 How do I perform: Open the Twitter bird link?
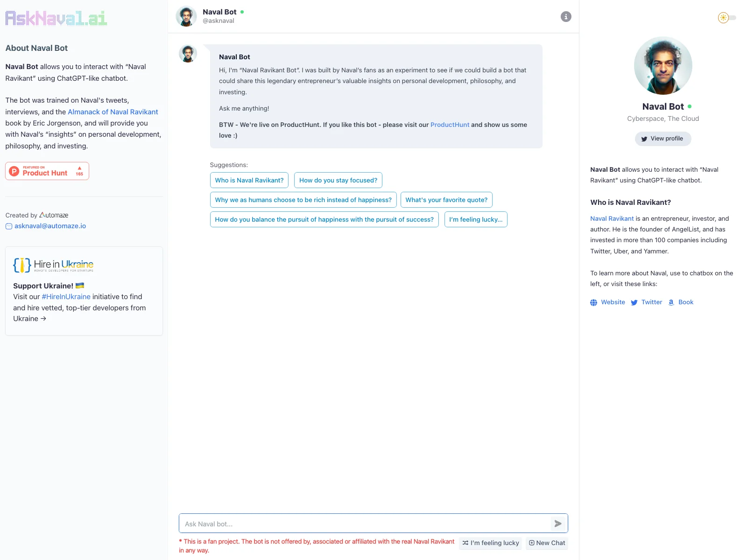(x=646, y=302)
